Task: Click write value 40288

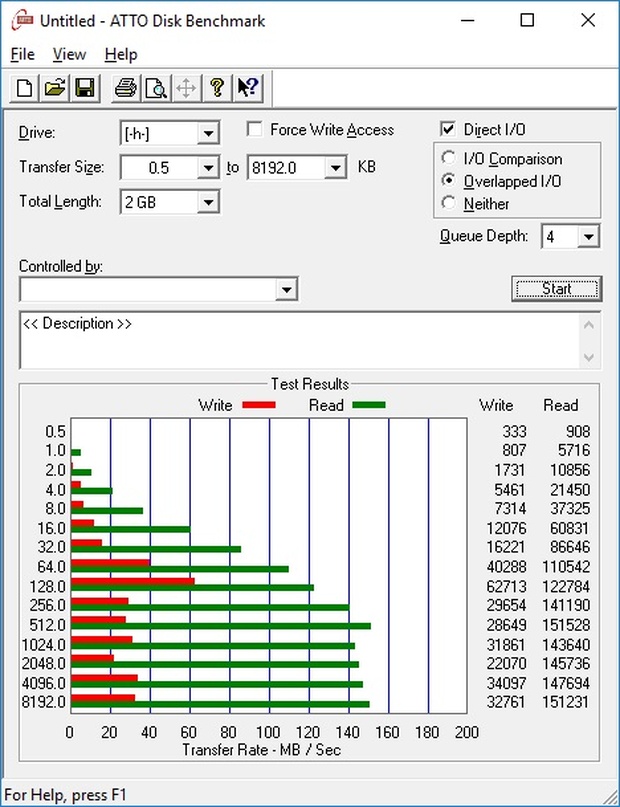Action: [x=506, y=567]
